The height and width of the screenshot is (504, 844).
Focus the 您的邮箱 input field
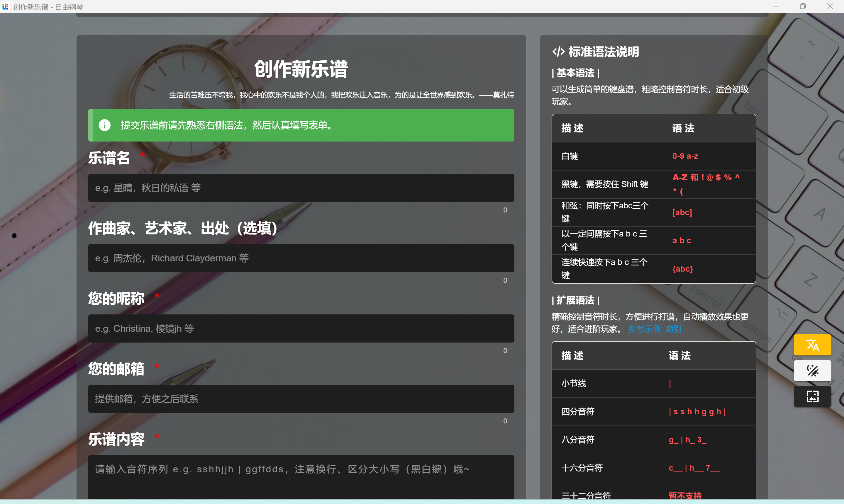pos(301,399)
